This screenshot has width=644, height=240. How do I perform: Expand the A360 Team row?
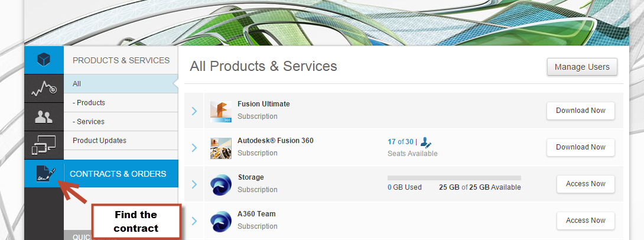pyautogui.click(x=194, y=221)
